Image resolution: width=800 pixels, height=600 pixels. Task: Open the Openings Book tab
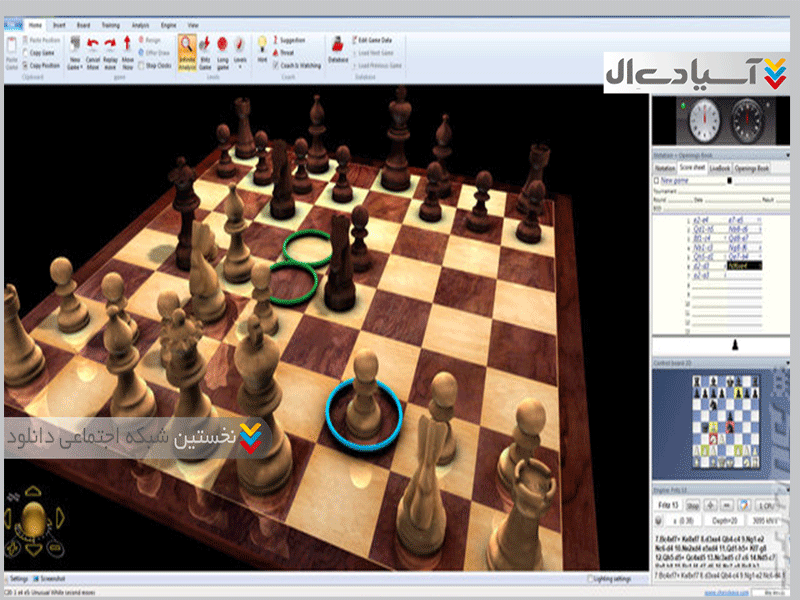point(751,169)
